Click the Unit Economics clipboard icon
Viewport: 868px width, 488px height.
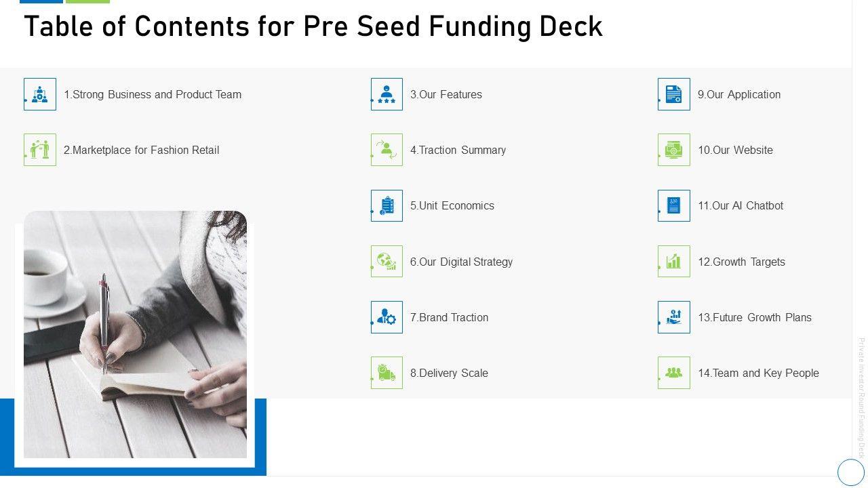pyautogui.click(x=387, y=205)
